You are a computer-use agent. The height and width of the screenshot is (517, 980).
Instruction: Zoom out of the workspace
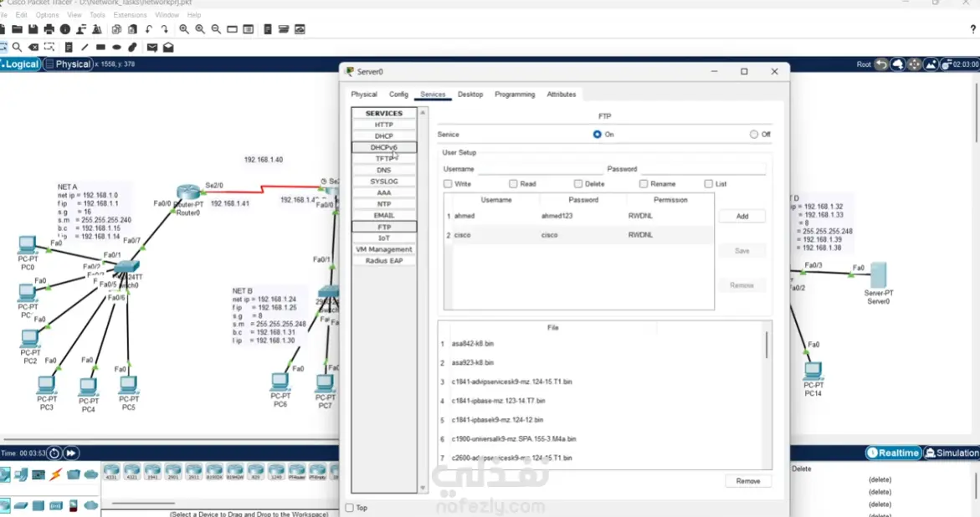pyautogui.click(x=216, y=29)
